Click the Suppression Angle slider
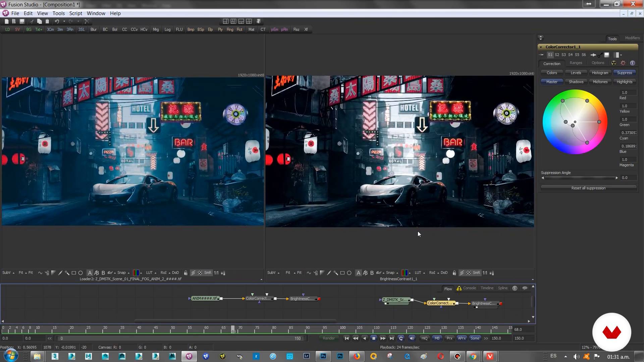 tap(580, 178)
